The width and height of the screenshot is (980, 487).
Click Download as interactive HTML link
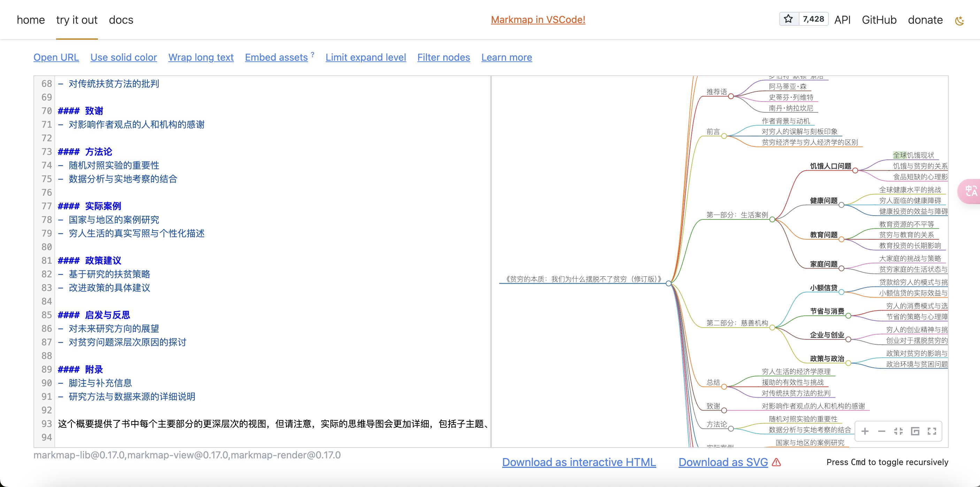click(579, 462)
